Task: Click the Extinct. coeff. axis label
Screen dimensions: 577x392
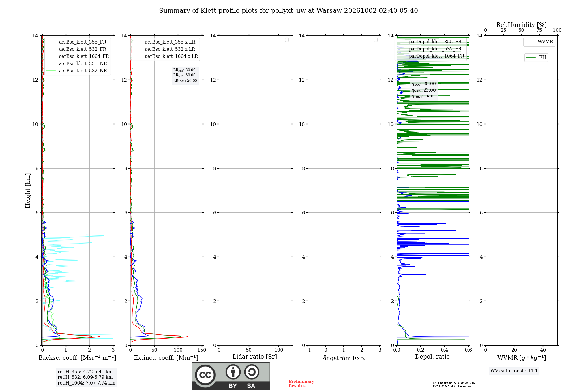Action: 166,358
